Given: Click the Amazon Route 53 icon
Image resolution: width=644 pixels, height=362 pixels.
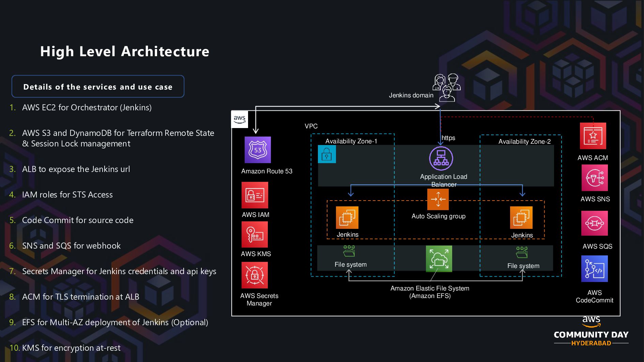Looking at the screenshot, I should point(258,150).
